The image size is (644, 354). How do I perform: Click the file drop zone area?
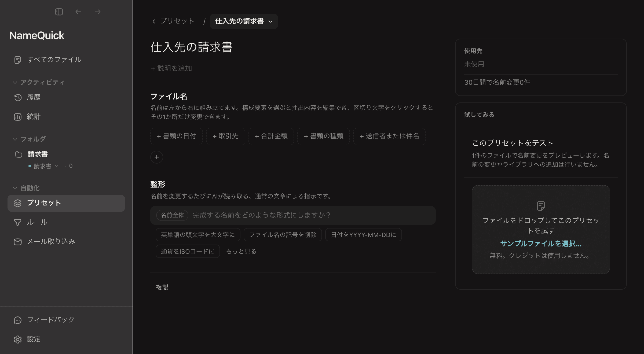tap(541, 230)
